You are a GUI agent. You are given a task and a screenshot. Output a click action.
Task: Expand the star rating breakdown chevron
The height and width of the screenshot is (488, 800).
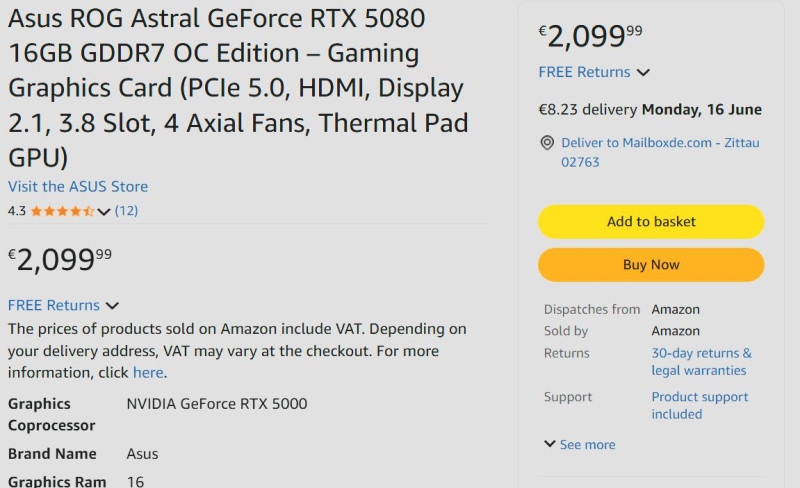coord(104,211)
